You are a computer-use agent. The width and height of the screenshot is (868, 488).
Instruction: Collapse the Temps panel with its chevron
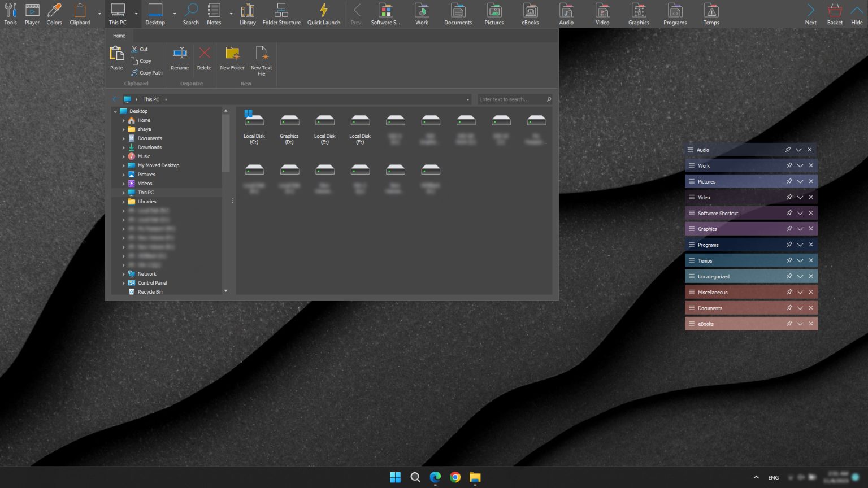point(800,260)
